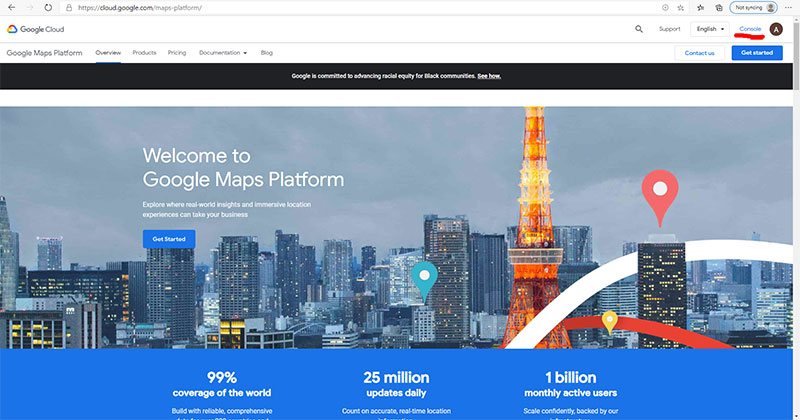Image resolution: width=800 pixels, height=420 pixels.
Task: Click the Contact us button
Action: (x=699, y=53)
